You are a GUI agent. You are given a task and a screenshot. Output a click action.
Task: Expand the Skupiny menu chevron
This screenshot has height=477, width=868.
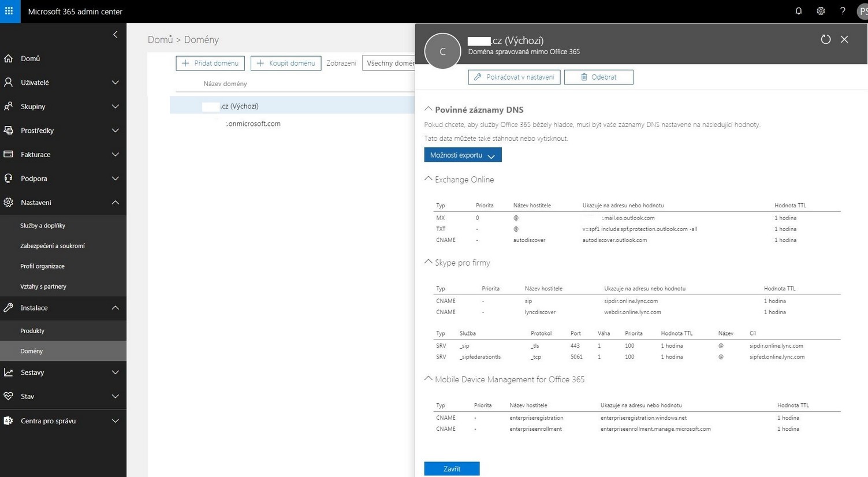click(x=116, y=106)
